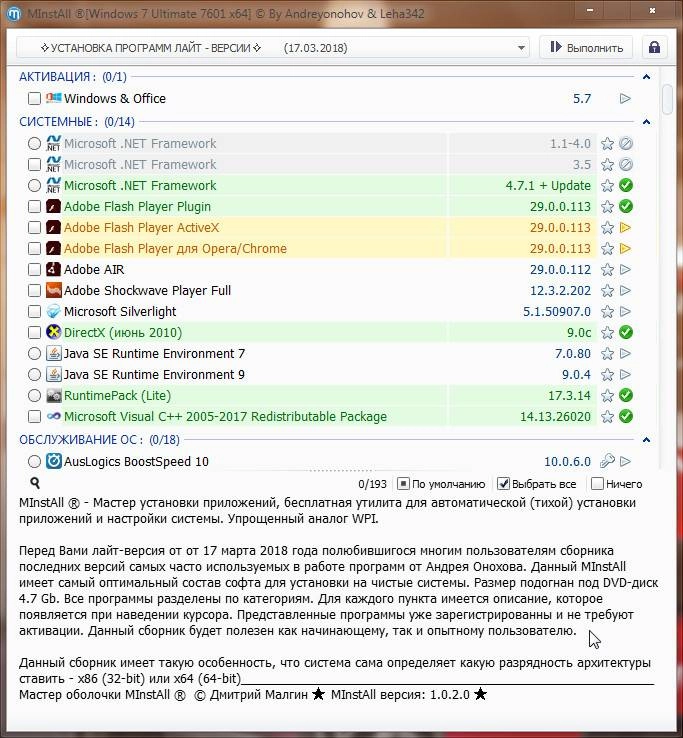Viewport: 683px width, 738px height.
Task: Click yellow play arrow for Flash Opera/Chrome
Action: [625, 249]
